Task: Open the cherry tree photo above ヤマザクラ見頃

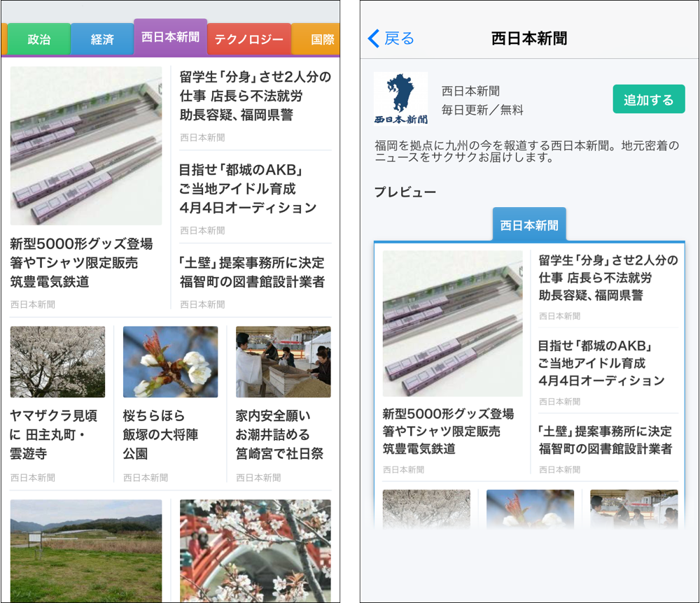Action: click(57, 362)
